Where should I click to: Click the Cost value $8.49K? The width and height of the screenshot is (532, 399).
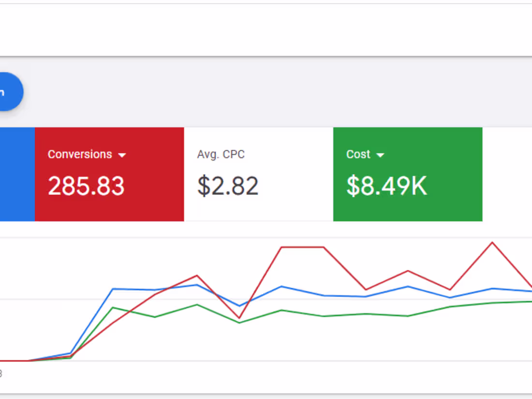(x=385, y=186)
